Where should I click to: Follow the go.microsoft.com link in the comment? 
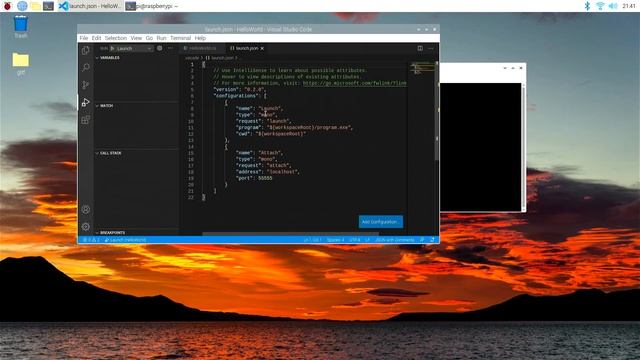[354, 83]
